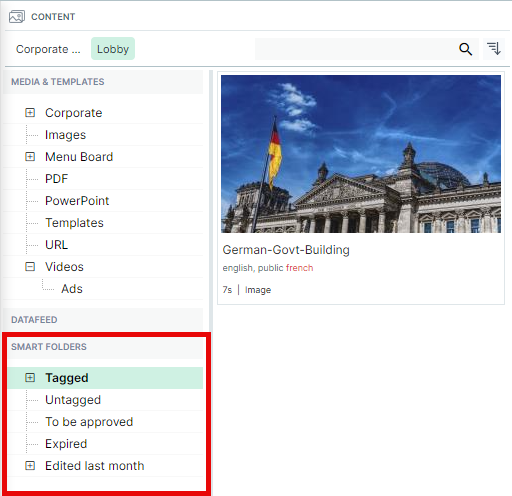
Task: Select the Images folder
Action: pos(65,135)
